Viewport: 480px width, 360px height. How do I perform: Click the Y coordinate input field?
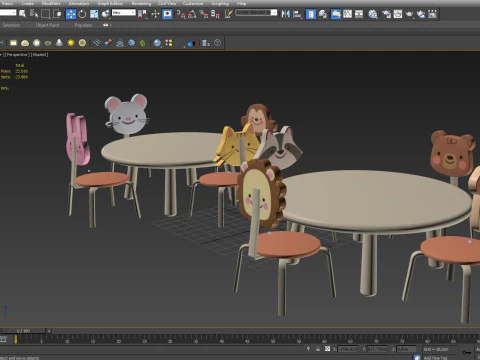click(x=377, y=349)
